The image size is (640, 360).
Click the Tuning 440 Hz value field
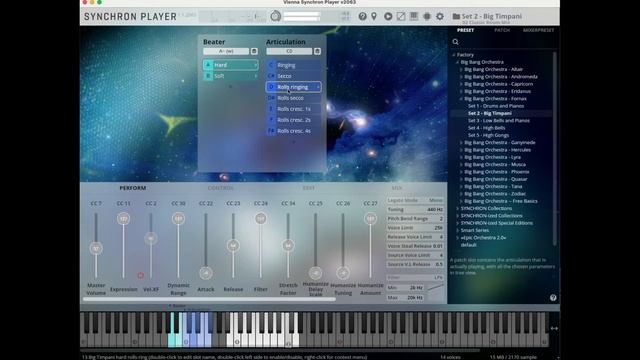point(415,209)
